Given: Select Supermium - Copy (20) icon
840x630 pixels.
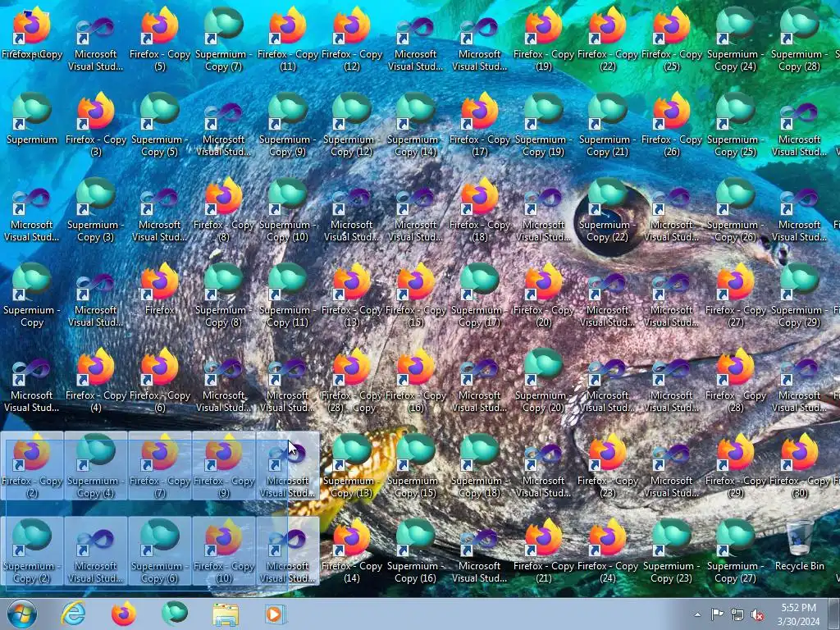Looking at the screenshot, I should point(543,380).
